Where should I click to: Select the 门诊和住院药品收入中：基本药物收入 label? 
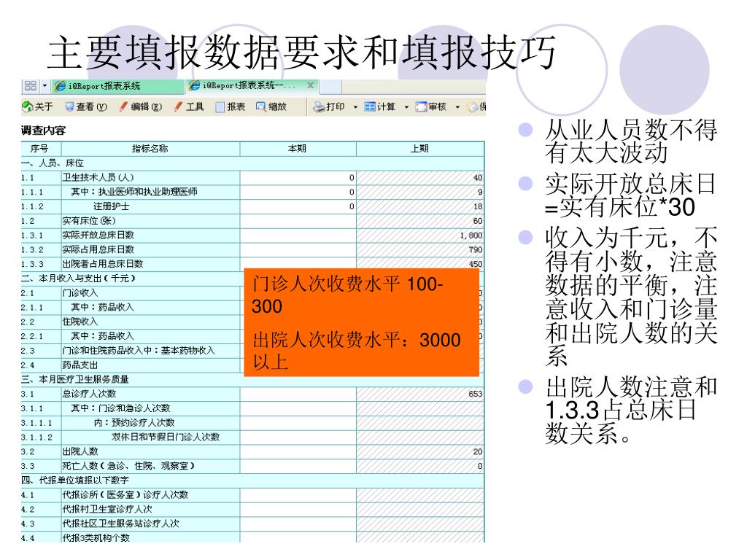[x=139, y=351]
